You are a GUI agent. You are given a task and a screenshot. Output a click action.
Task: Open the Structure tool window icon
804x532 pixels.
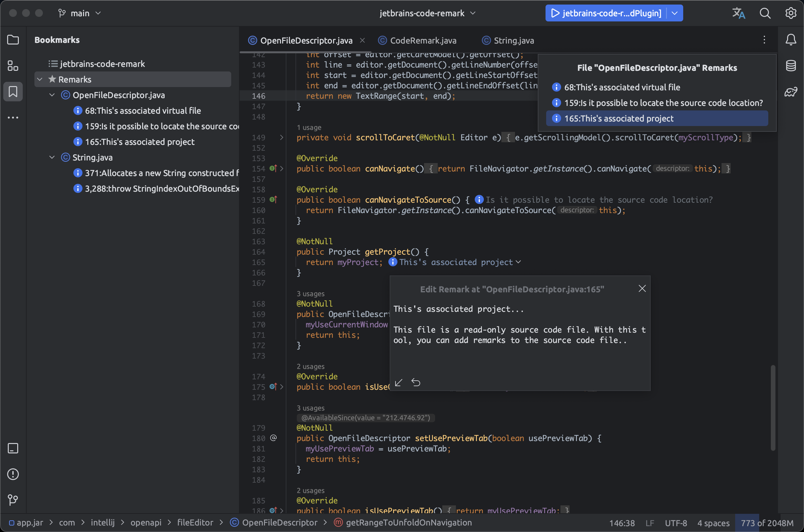(13, 66)
